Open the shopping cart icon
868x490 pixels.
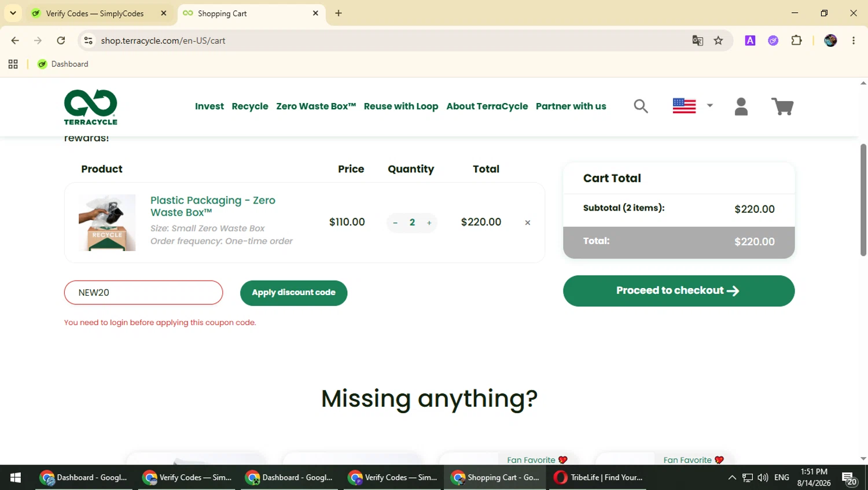[782, 106]
